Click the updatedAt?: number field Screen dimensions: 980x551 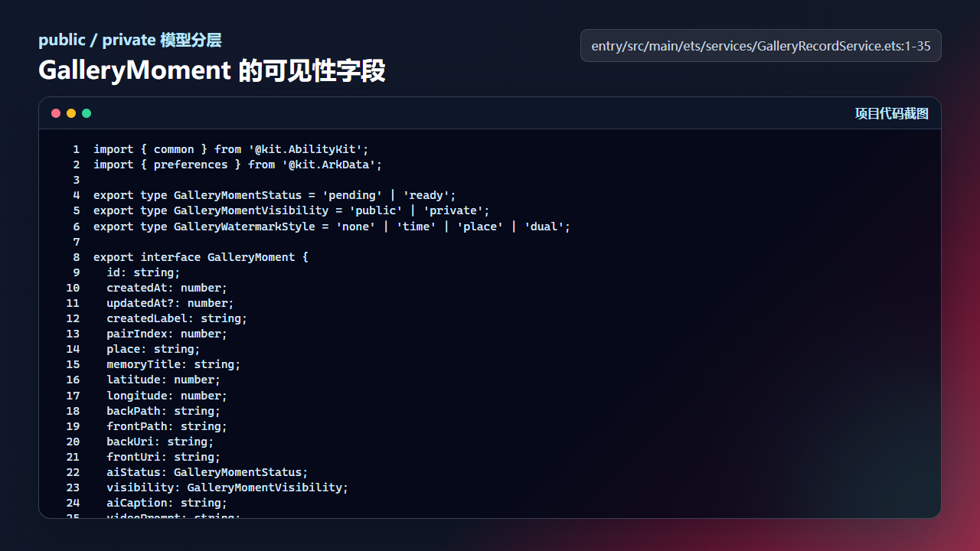tap(171, 303)
